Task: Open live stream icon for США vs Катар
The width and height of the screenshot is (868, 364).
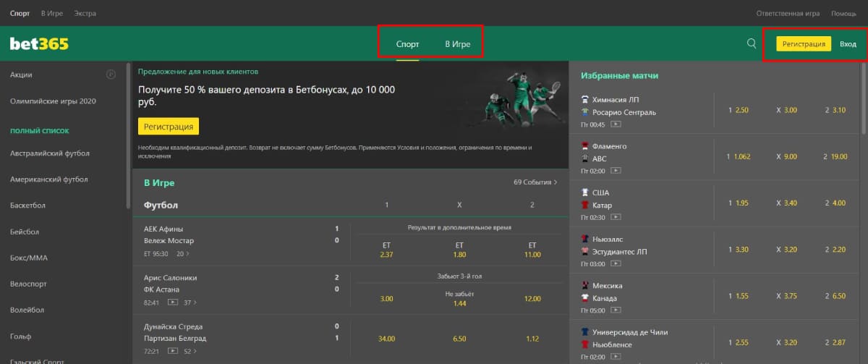Action: 616,217
